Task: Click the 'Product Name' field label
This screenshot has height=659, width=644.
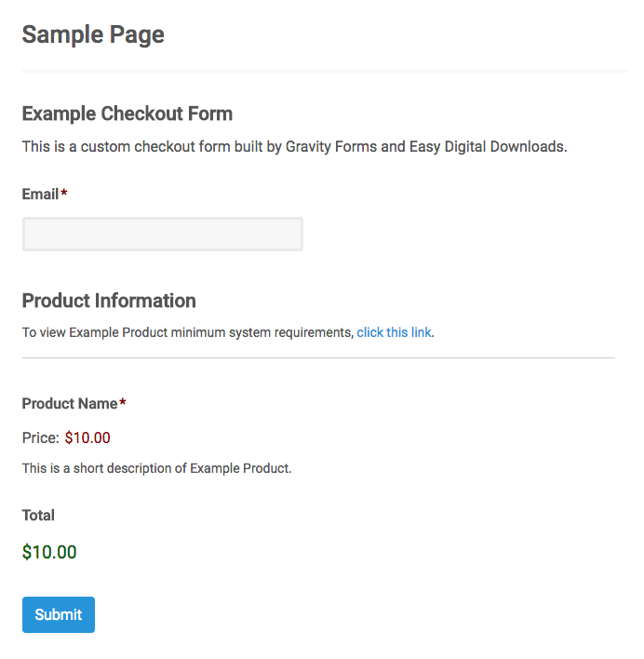Action: pos(70,404)
